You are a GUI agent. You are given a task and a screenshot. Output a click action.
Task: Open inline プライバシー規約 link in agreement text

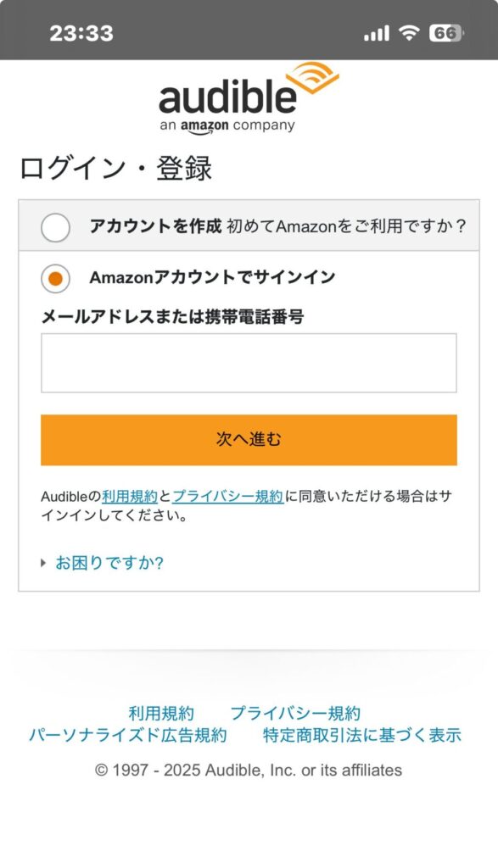click(228, 496)
